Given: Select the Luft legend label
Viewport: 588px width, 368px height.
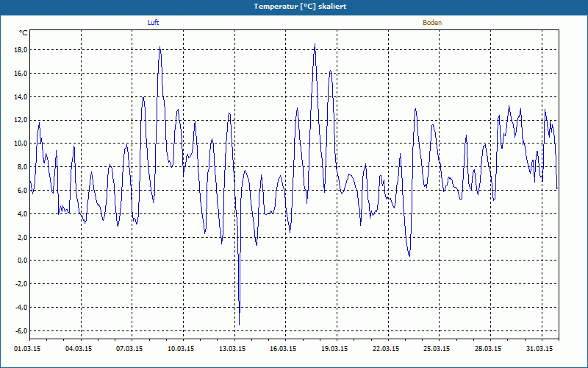Looking at the screenshot, I should point(153,23).
